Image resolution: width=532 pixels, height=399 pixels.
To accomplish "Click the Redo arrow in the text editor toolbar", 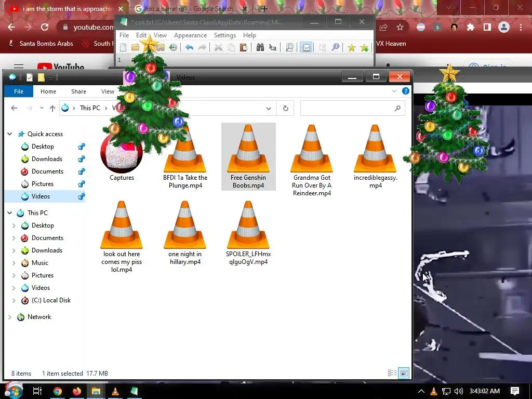I will [x=202, y=47].
